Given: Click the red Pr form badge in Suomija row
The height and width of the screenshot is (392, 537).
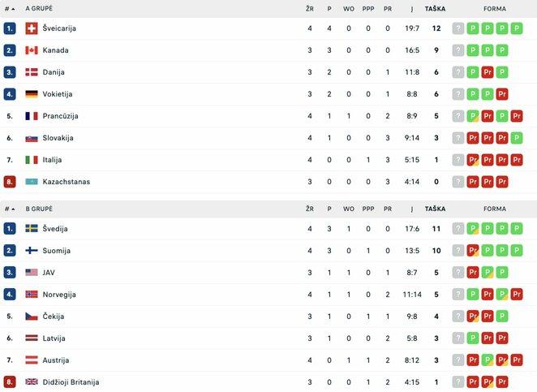Looking at the screenshot, I should coord(473,251).
